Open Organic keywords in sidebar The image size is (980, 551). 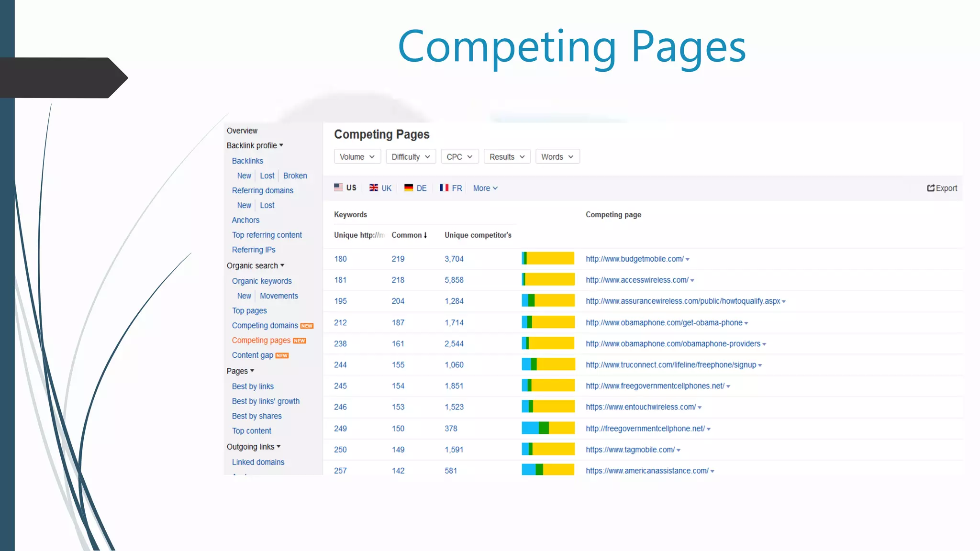click(262, 281)
